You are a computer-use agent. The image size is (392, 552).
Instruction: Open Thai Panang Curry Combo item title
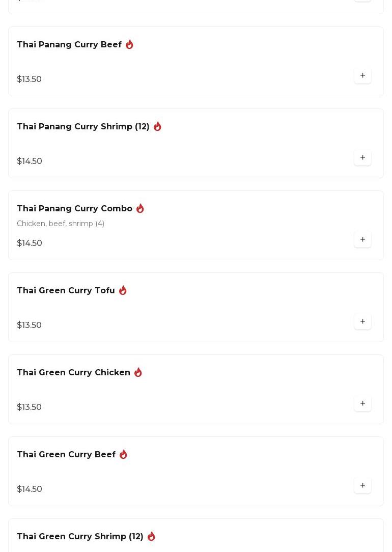pos(74,209)
